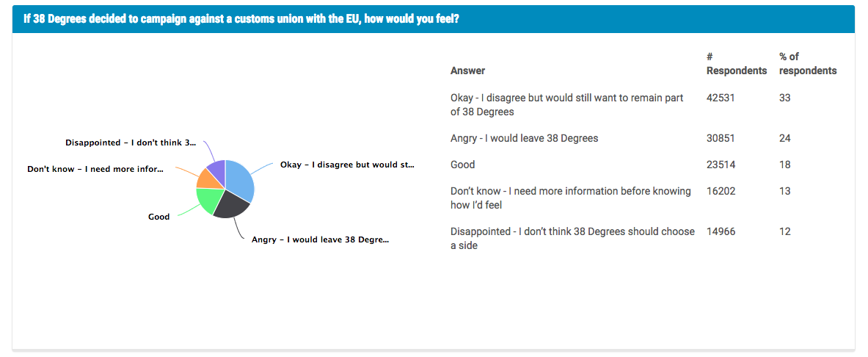Viewport: 868px width, 357px height.
Task: Click the 'Answer' column header
Action: [467, 71]
